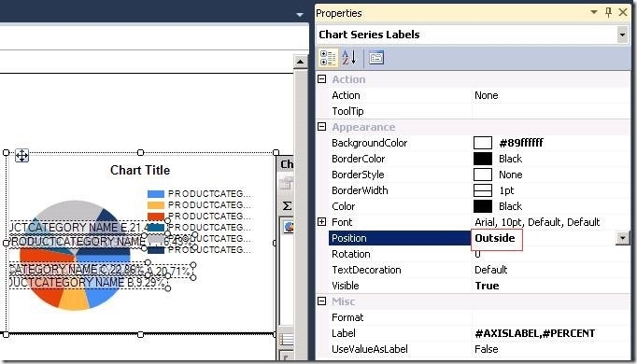Viewport: 637px width, 364px height.
Task: Expand the Font property
Action: click(321, 222)
